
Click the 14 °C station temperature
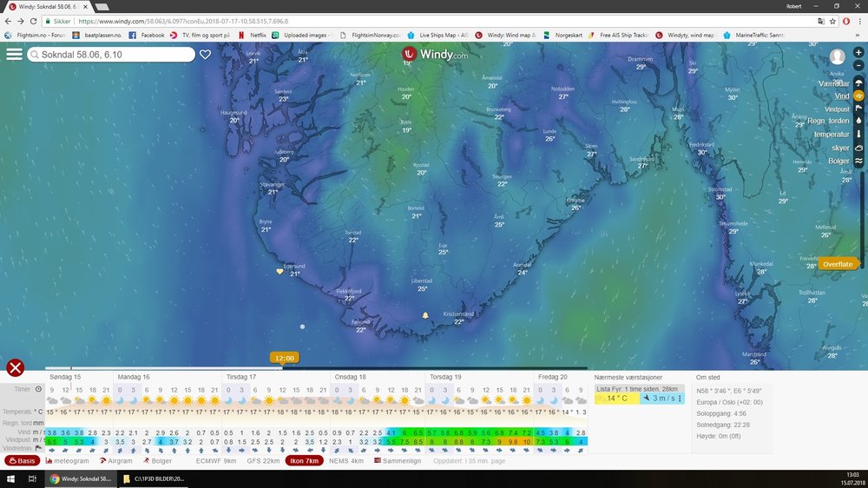pyautogui.click(x=617, y=399)
